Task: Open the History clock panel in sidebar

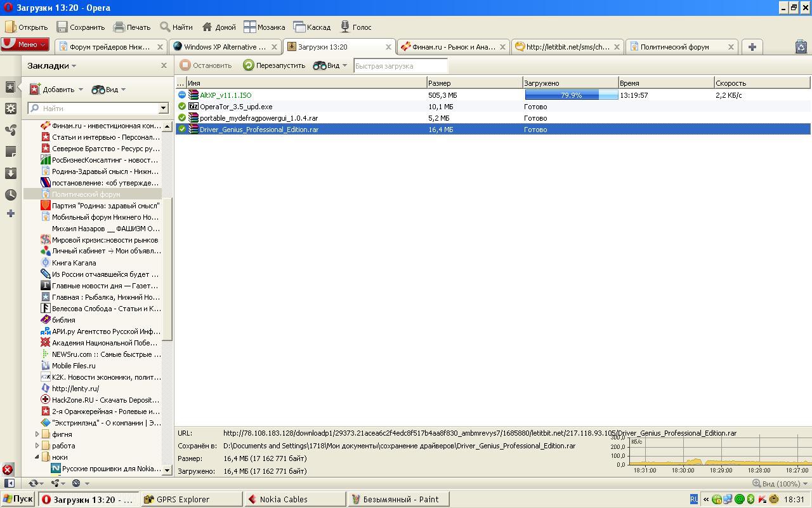Action: 10,195
